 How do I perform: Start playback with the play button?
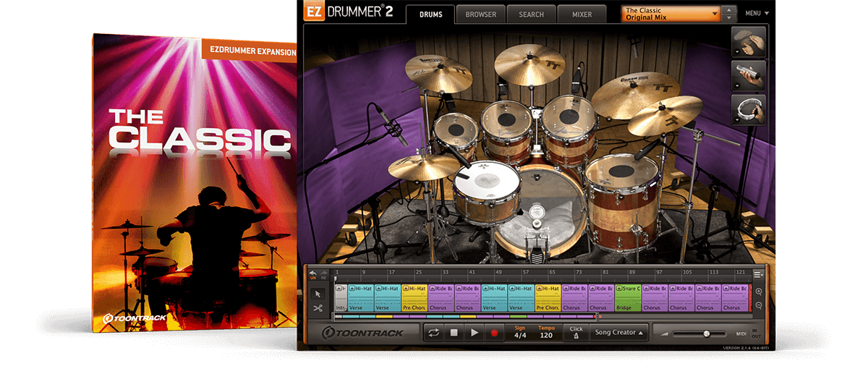click(x=475, y=333)
